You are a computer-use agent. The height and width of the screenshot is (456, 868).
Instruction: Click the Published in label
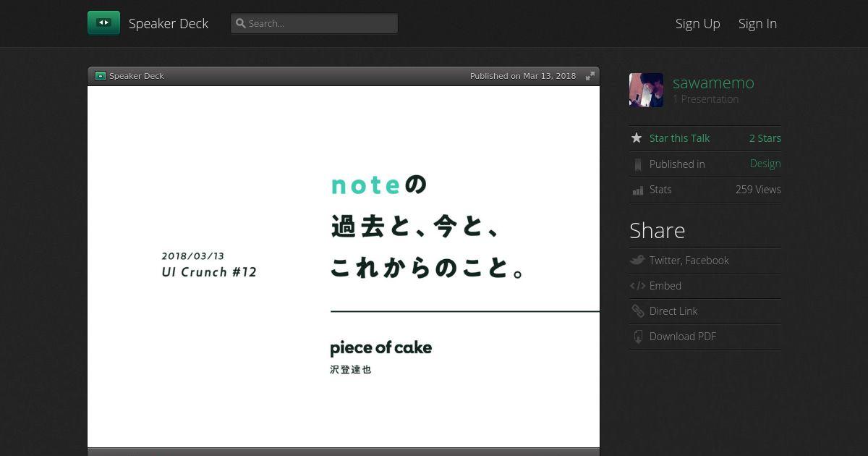click(x=677, y=164)
